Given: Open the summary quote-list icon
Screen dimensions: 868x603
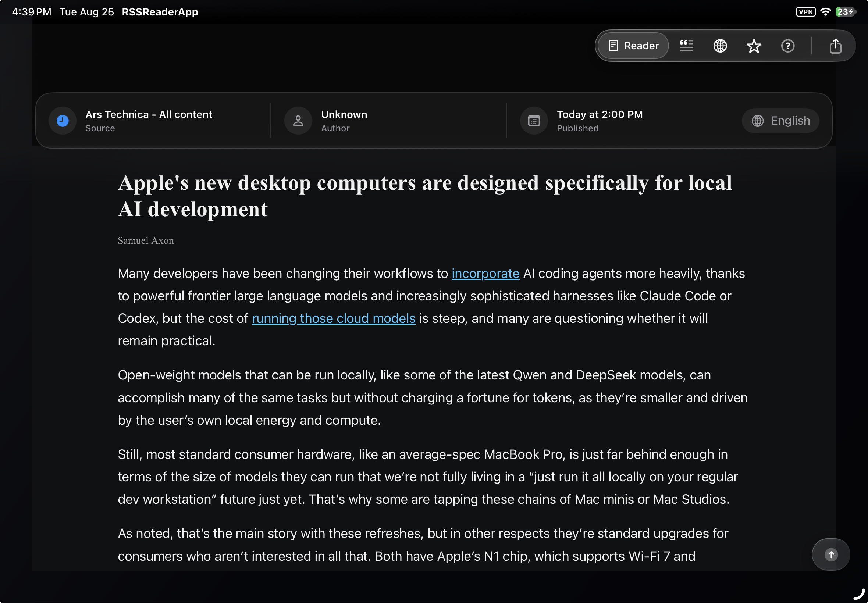Looking at the screenshot, I should click(x=686, y=46).
